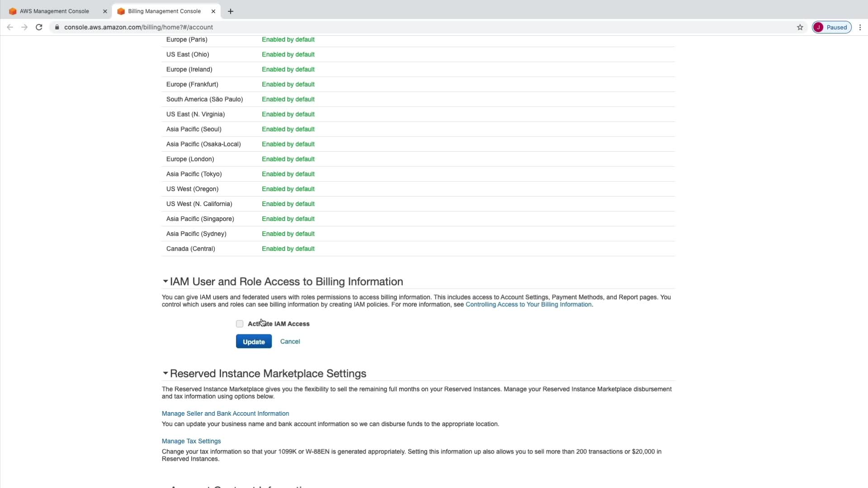
Task: Switch to the AWS Management Console tab
Action: coord(54,11)
